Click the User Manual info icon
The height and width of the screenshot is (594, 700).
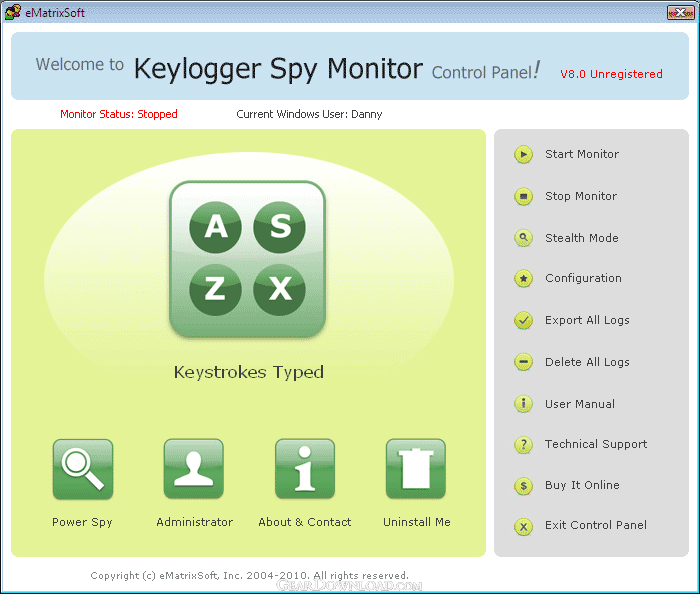[523, 404]
